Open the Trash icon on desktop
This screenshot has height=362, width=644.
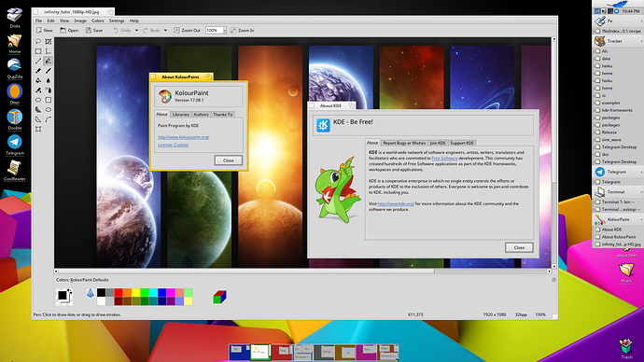[626, 348]
